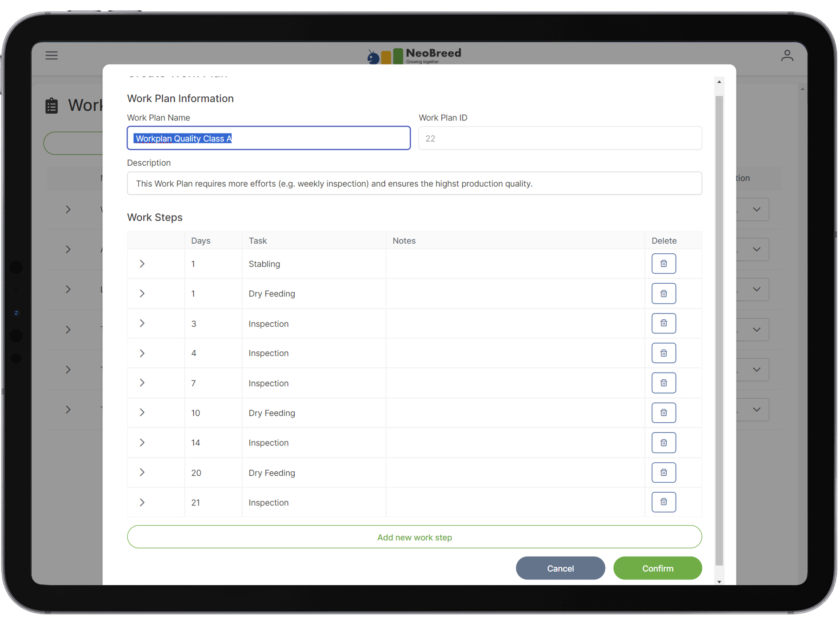Delete the day 7 Inspection step
The image size is (840, 630).
664,383
